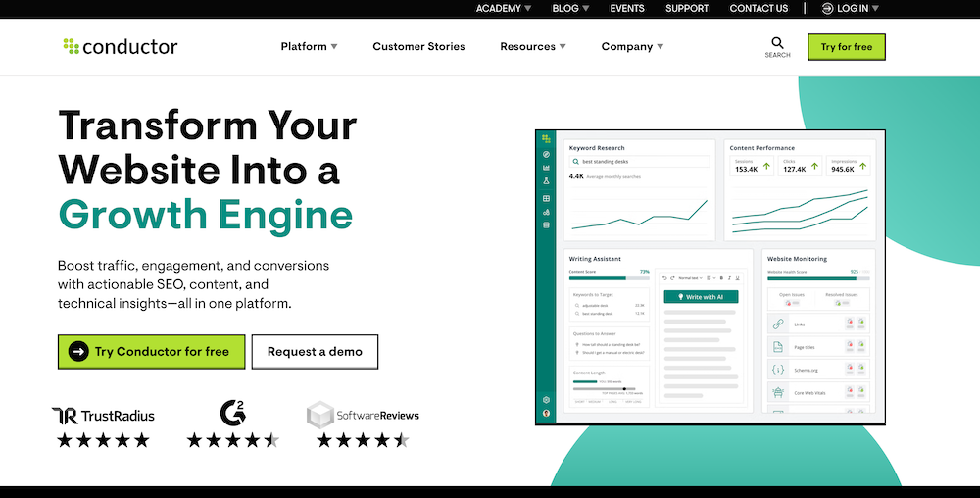Viewport: 980px width, 498px height.
Task: Click the green Try for free button
Action: (x=847, y=47)
